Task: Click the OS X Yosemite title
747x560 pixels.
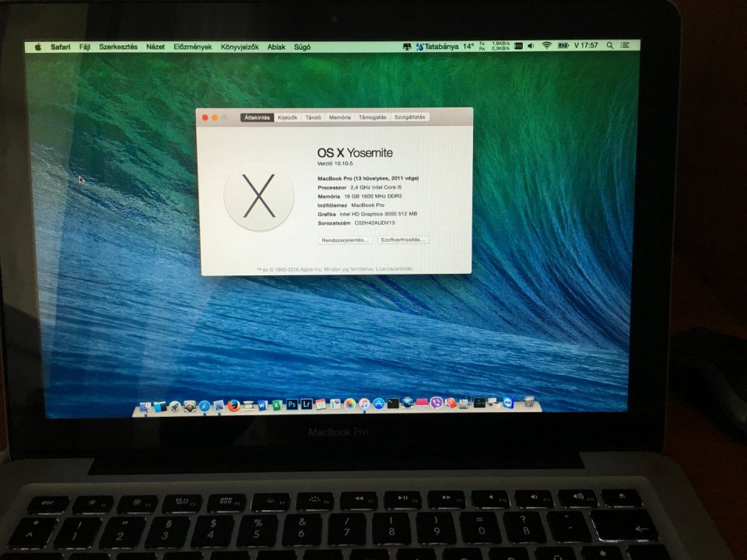Action: point(355,153)
